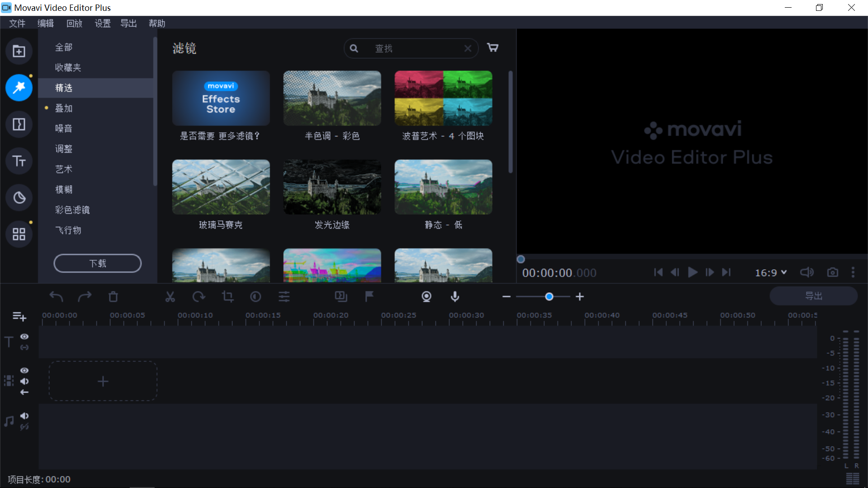
Task: Open the 设置 menu
Action: click(x=103, y=23)
